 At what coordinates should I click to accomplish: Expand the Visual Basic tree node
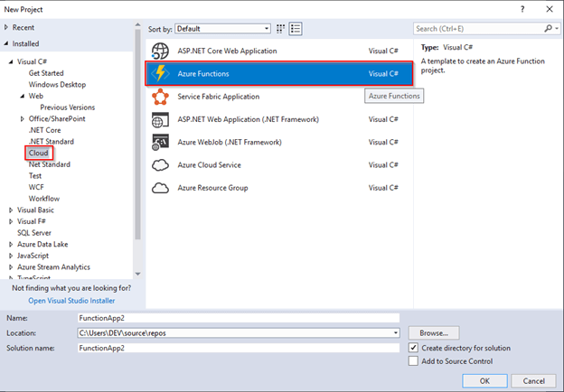[10, 210]
